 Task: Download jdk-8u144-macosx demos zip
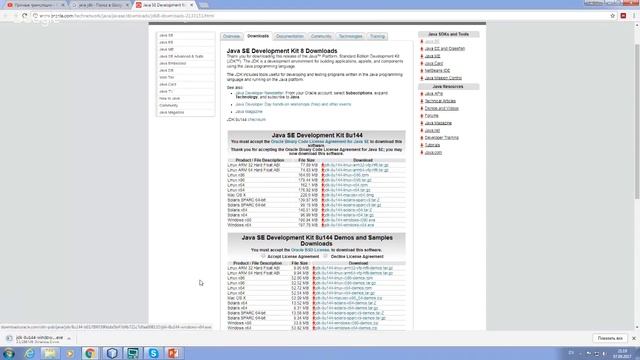(349, 298)
